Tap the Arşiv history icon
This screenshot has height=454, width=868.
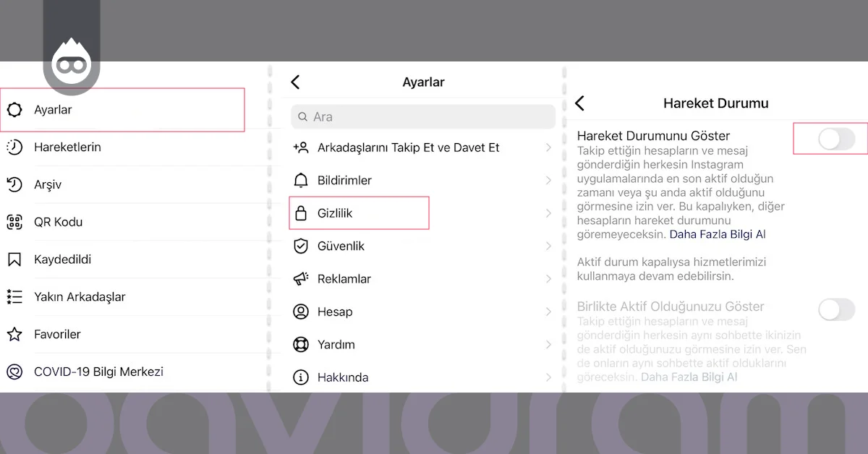click(14, 185)
